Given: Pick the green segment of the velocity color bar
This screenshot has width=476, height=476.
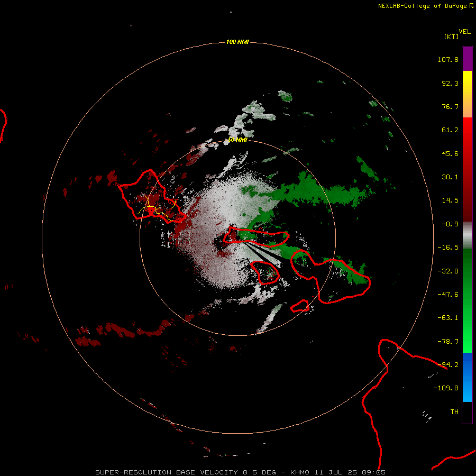Looking at the screenshot, I should pos(467,300).
